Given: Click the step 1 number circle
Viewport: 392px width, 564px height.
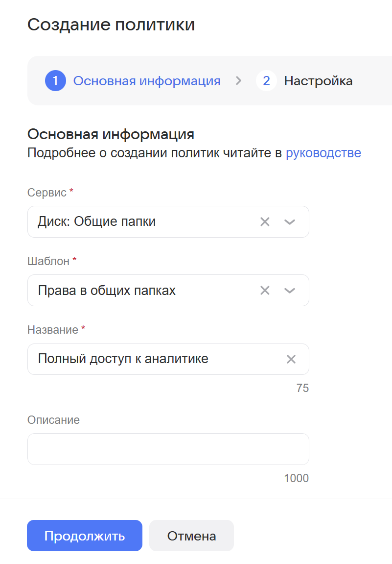Looking at the screenshot, I should (55, 81).
